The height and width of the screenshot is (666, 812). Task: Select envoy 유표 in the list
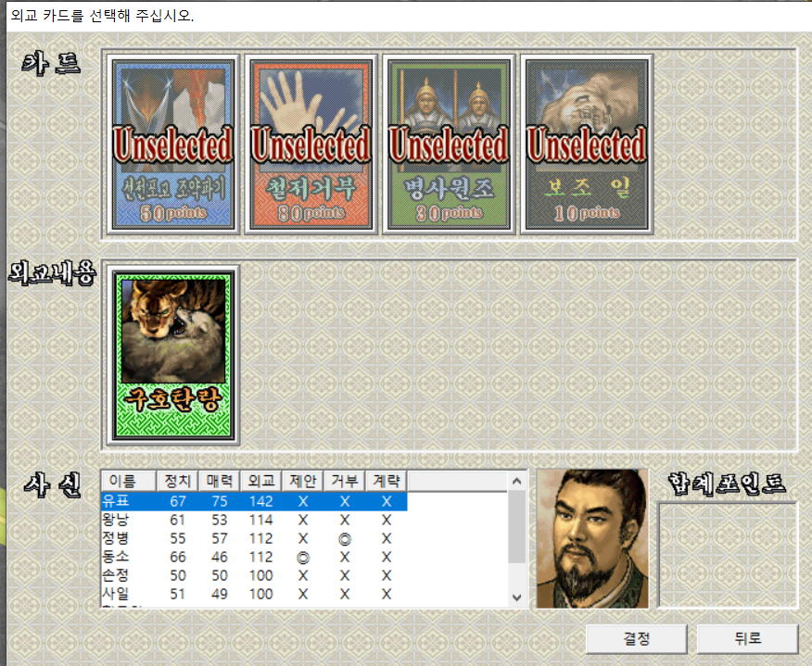254,501
